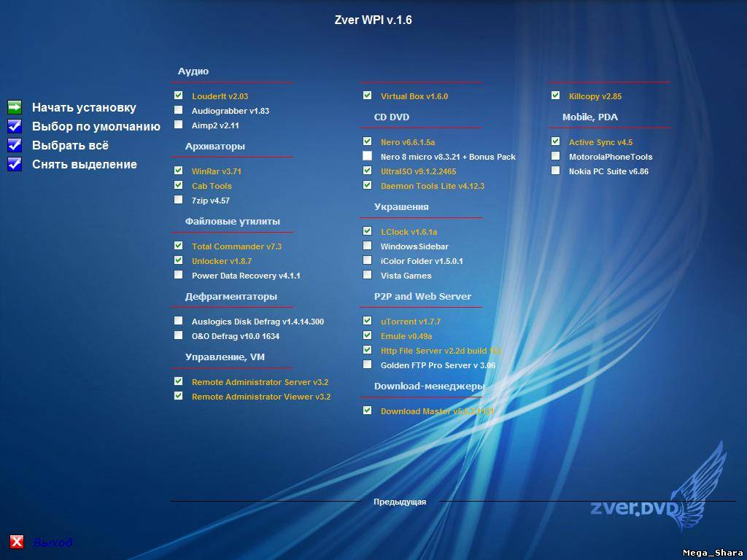This screenshot has height=560, width=747.
Task: Check Nero 8 micro Bonus Pack checkbox
Action: (x=367, y=156)
